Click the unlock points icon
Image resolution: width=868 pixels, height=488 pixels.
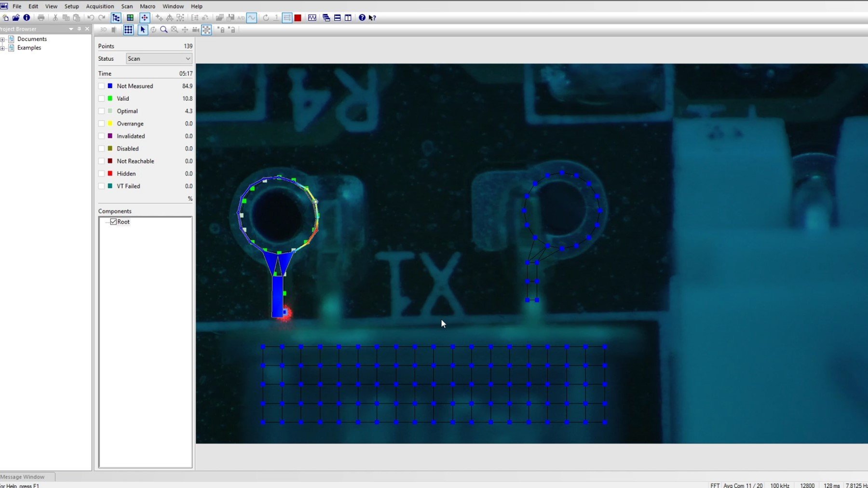point(232,30)
